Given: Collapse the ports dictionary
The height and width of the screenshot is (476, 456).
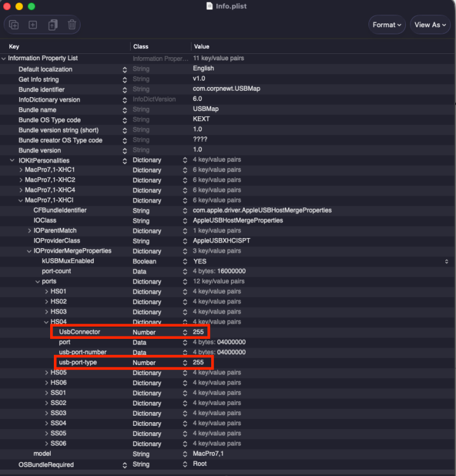Looking at the screenshot, I should pos(37,282).
